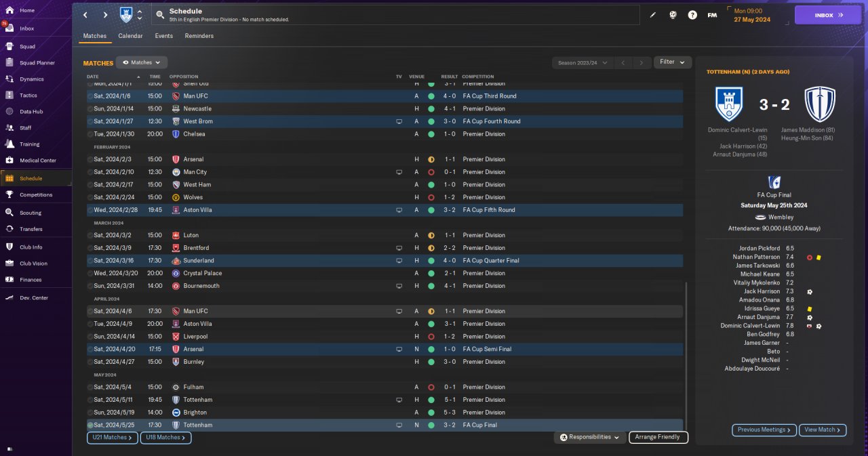Open Squad Planner in sidebar
Viewport: 868px width, 456px height.
point(37,63)
